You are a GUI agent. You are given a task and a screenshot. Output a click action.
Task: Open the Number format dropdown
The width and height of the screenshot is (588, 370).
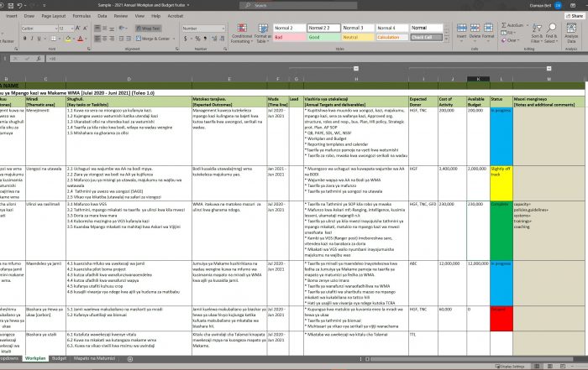click(x=223, y=29)
